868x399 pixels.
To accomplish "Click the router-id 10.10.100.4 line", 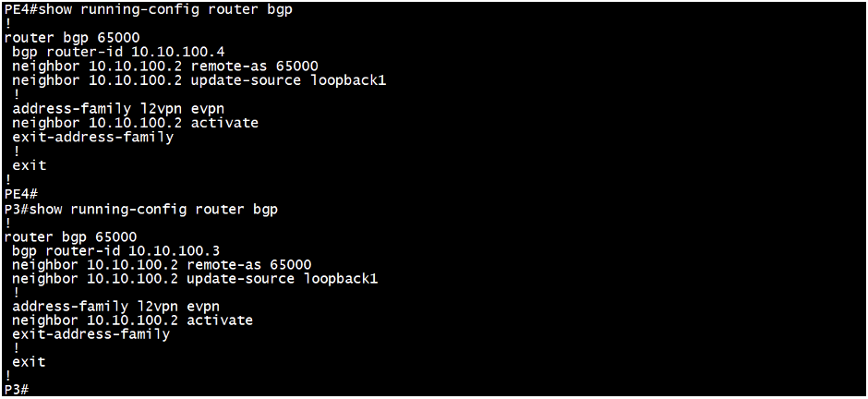I will 118,52.
